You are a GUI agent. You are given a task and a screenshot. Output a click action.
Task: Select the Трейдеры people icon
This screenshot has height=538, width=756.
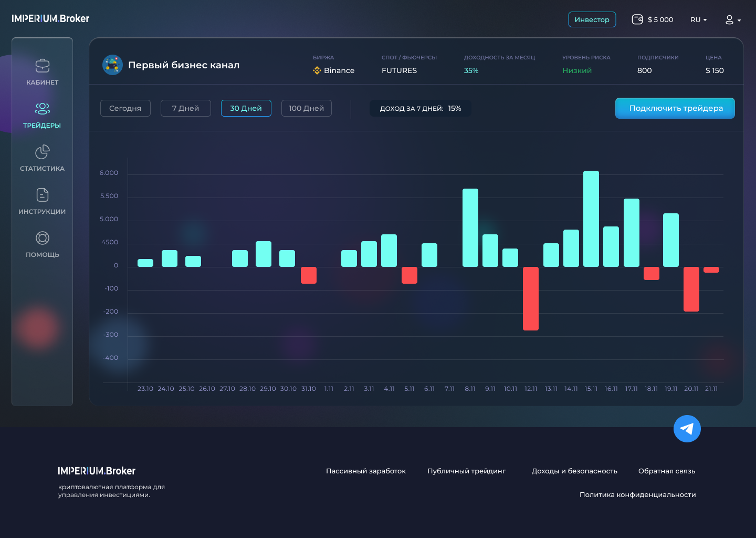tap(43, 109)
